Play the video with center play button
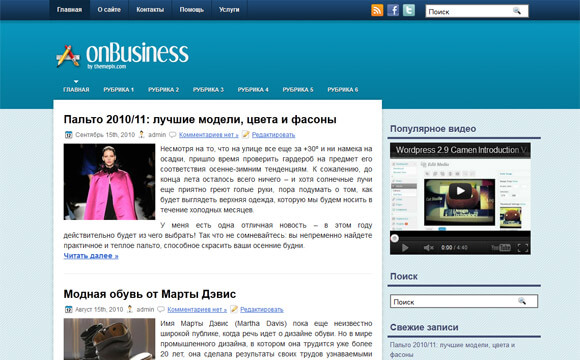 pyautogui.click(x=460, y=191)
